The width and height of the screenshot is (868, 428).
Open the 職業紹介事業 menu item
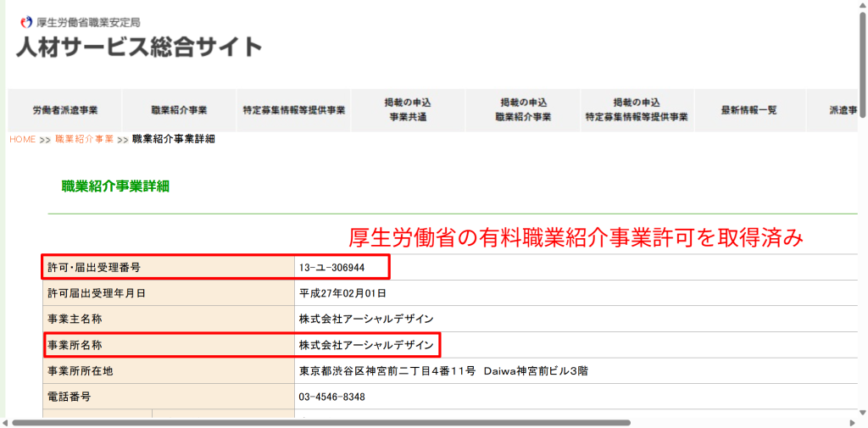[x=179, y=110]
